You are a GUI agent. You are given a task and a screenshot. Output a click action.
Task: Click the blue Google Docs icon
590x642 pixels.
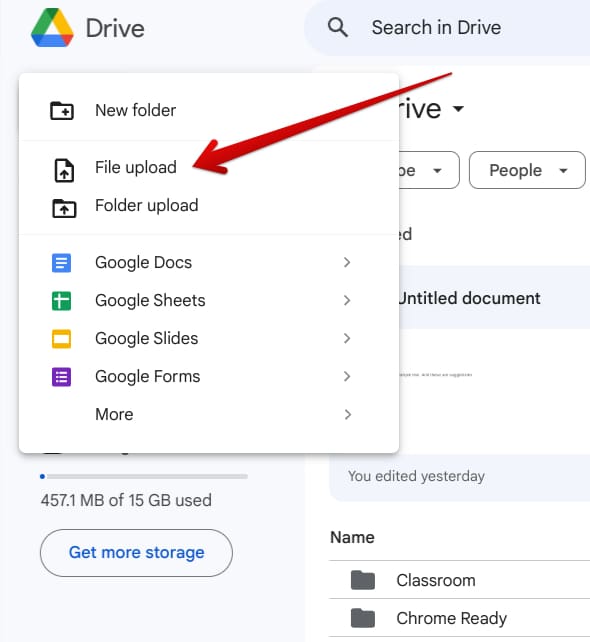tap(61, 263)
